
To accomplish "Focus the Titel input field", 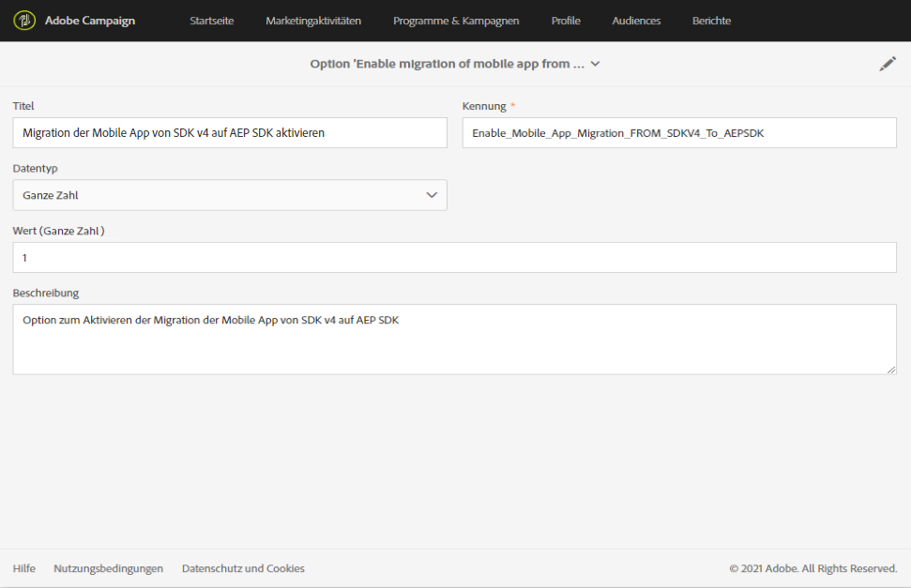I will click(230, 133).
